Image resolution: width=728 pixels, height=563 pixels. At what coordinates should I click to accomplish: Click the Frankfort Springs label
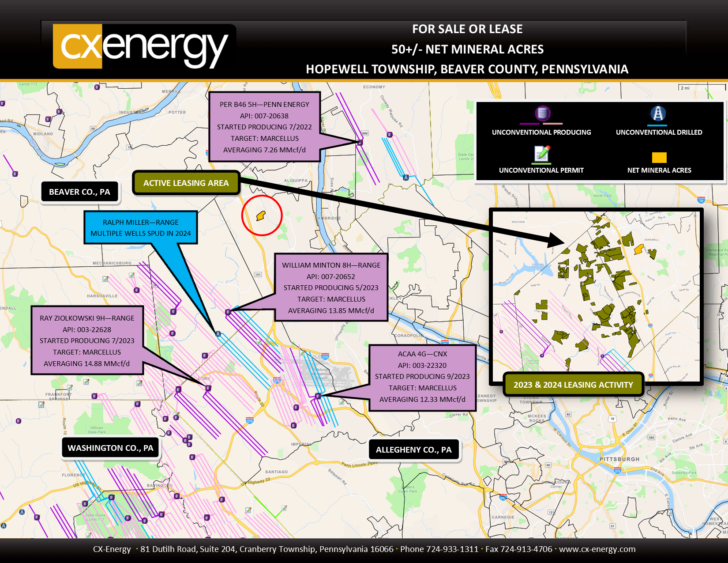[58, 397]
